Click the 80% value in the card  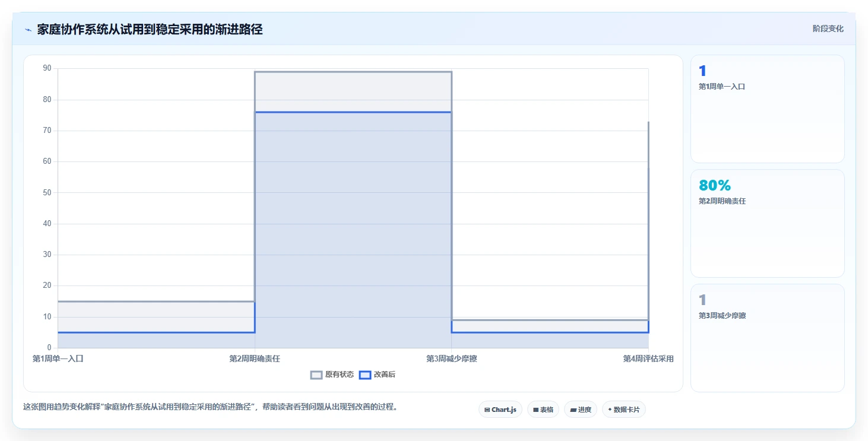tap(715, 186)
